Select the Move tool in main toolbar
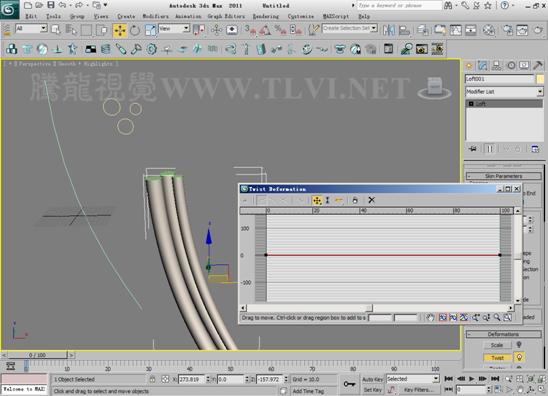 pos(120,31)
